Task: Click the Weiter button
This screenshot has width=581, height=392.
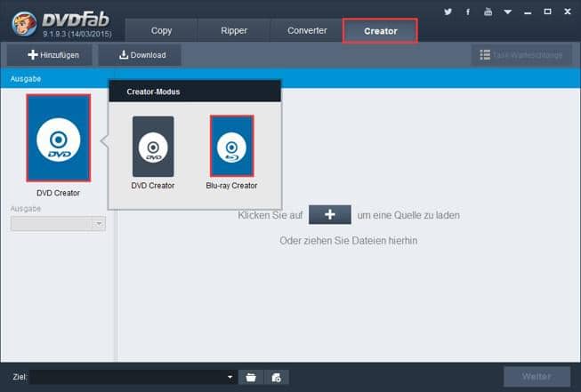Action: [537, 377]
